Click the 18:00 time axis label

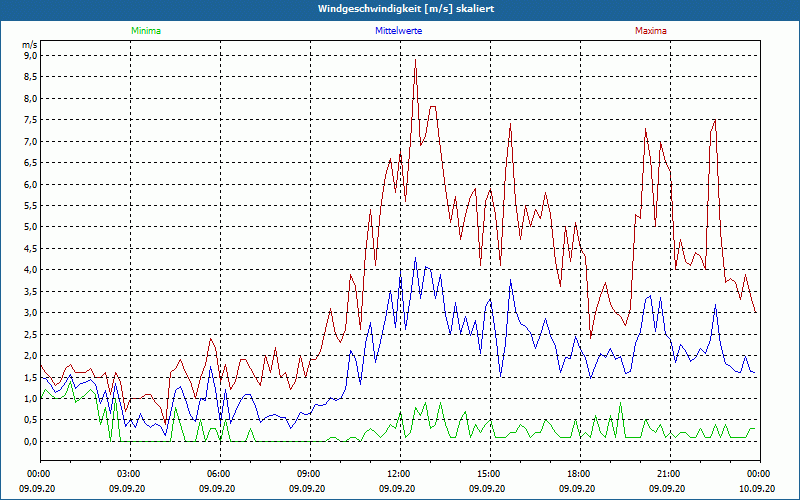pyautogui.click(x=581, y=474)
